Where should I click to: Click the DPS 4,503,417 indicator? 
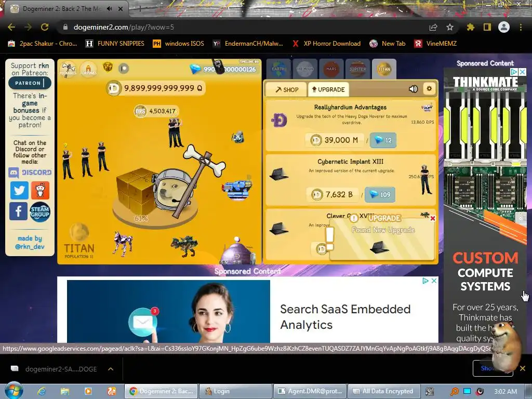156,111
